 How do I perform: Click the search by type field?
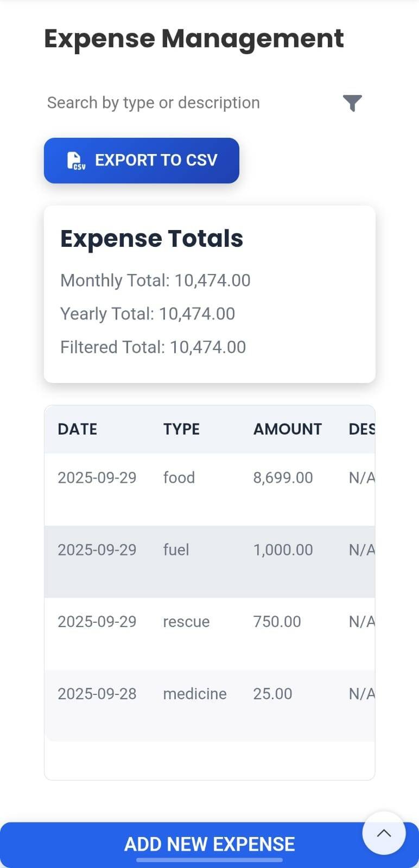pos(154,103)
